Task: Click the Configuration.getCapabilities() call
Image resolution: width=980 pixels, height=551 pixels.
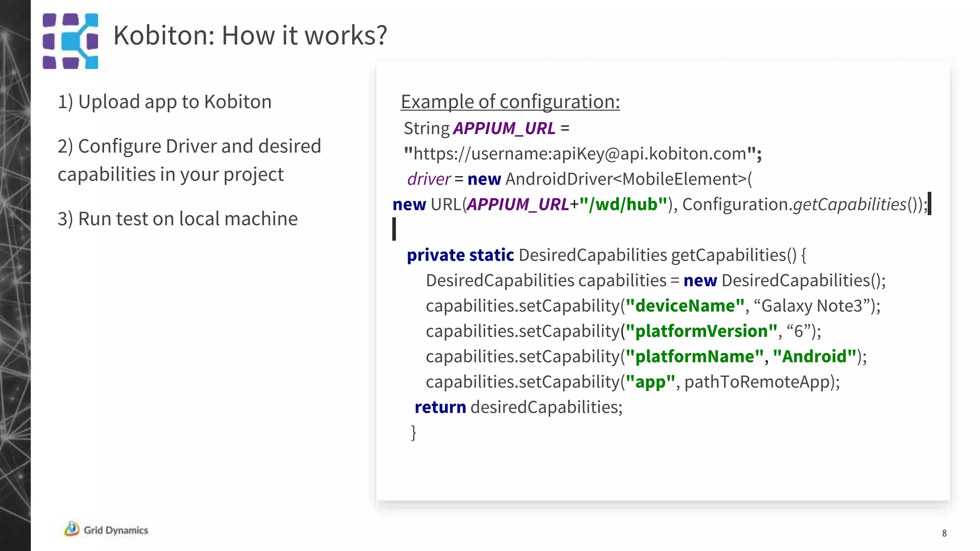Action: click(802, 205)
